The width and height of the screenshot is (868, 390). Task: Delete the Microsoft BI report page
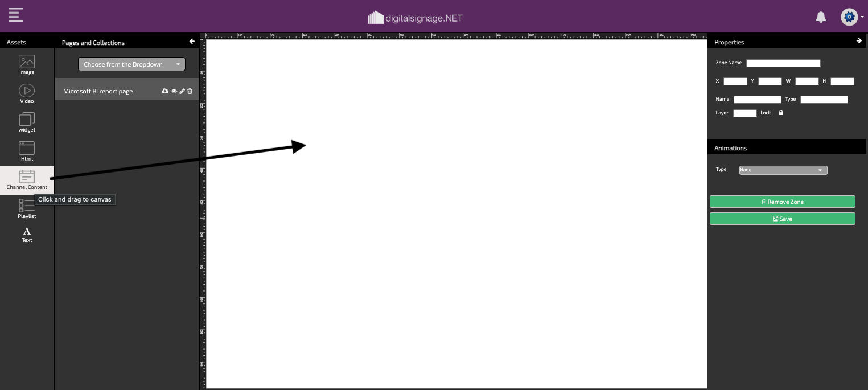pyautogui.click(x=190, y=91)
